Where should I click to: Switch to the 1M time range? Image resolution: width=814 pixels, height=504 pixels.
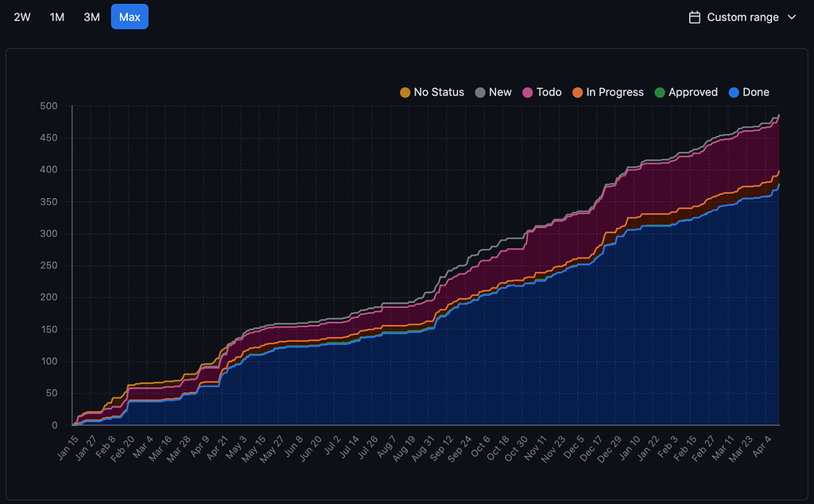(57, 17)
